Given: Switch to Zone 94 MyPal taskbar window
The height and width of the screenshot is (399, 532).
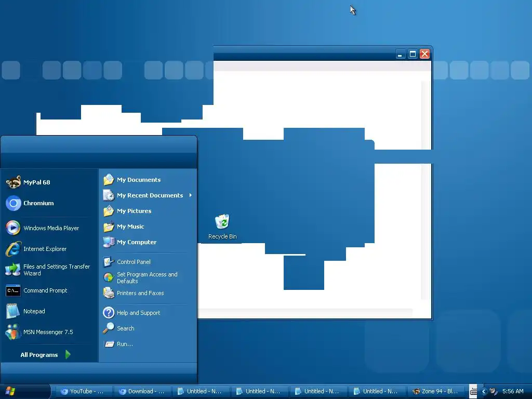Looking at the screenshot, I should click(x=437, y=391).
